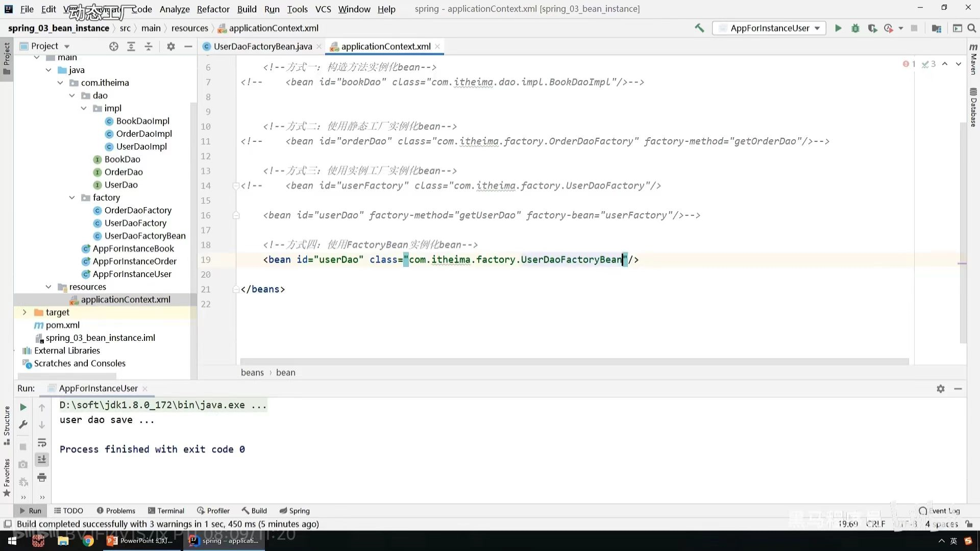
Task: Click the Build hammer icon
Action: (699, 28)
